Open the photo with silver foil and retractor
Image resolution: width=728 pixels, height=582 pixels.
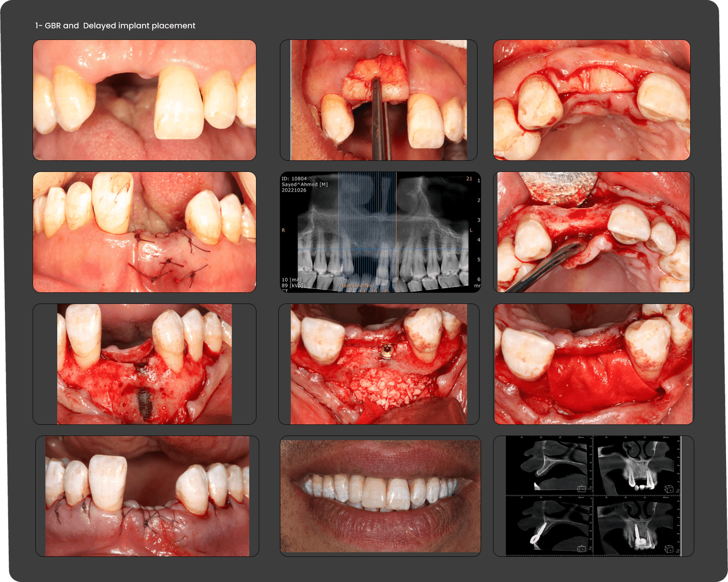(x=594, y=232)
